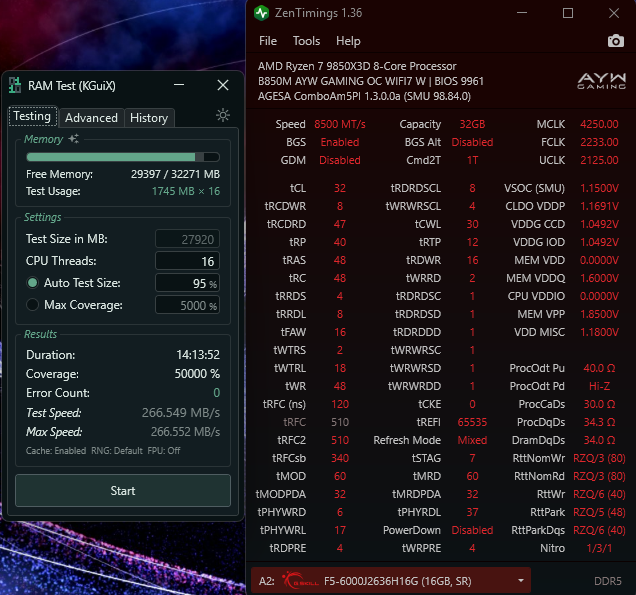Click the free memory progress bar
The image size is (636, 595).
pyautogui.click(x=123, y=157)
